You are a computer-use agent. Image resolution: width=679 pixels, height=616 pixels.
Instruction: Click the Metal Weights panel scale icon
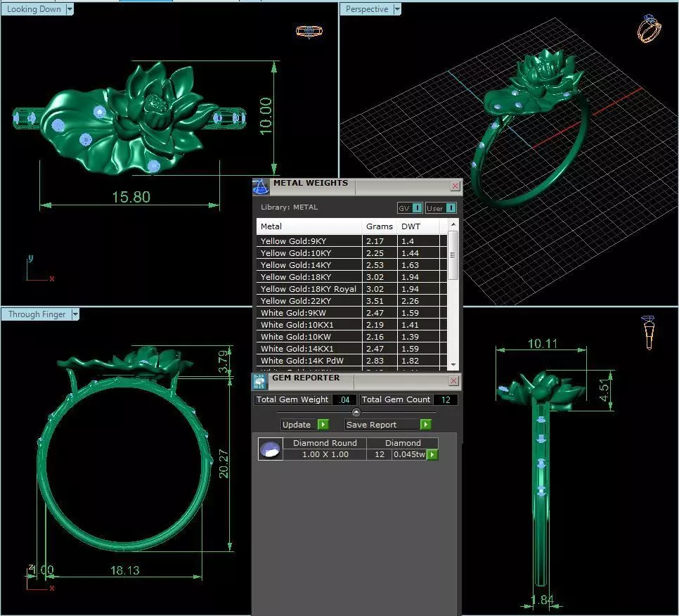261,187
